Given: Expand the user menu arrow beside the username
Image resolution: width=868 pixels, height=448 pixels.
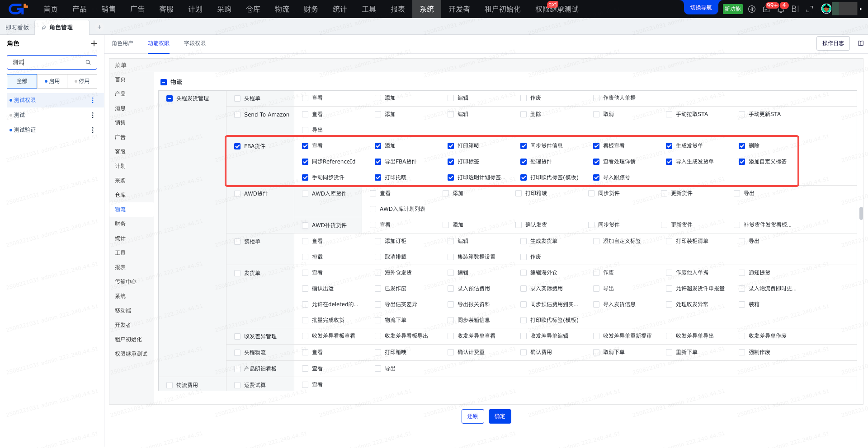Looking at the screenshot, I should pos(860,9).
